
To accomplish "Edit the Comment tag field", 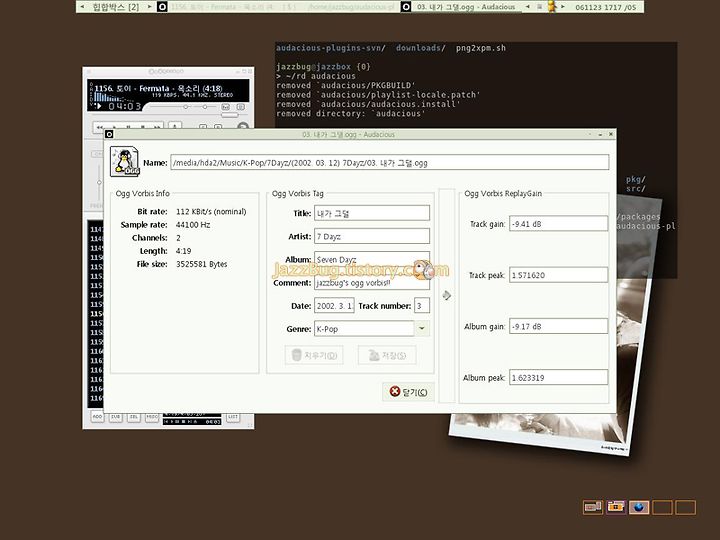I will point(372,282).
